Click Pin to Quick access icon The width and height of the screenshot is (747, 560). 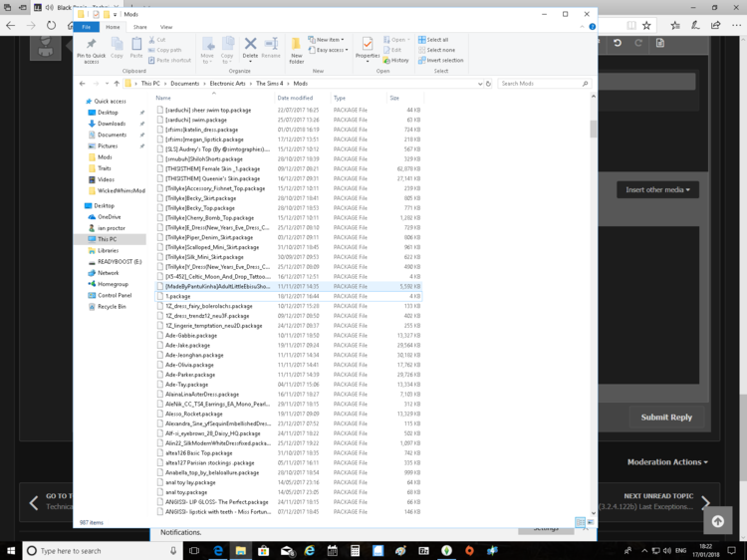point(91,50)
